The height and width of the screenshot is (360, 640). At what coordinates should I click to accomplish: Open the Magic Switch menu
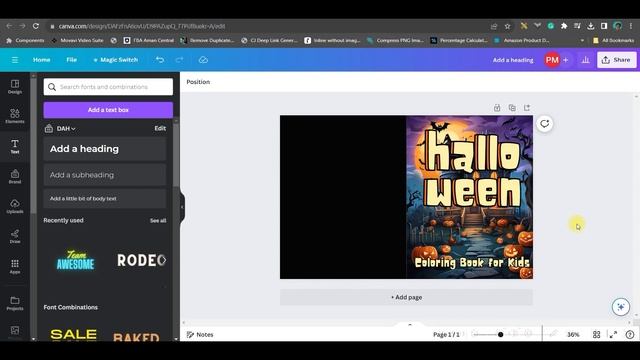click(116, 60)
